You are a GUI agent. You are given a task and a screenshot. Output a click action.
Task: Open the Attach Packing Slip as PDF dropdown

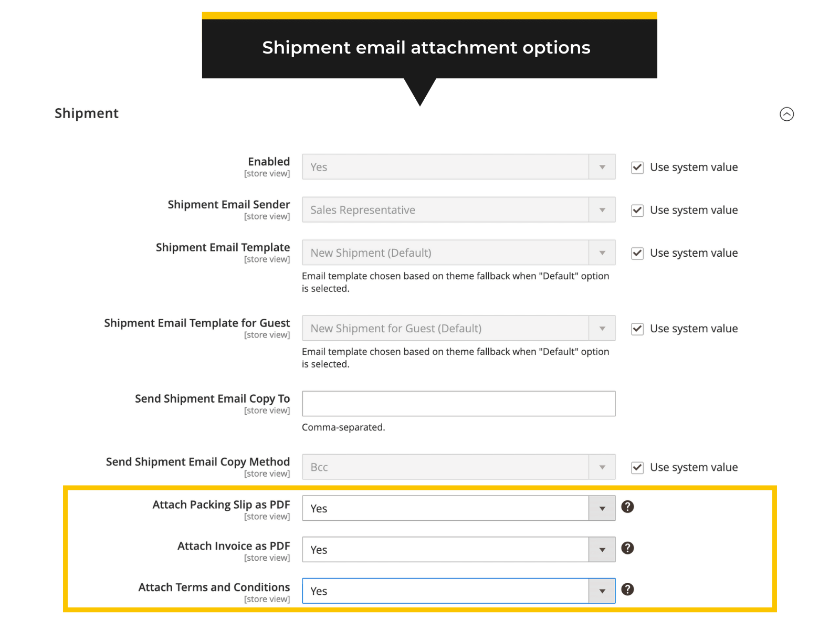point(602,508)
